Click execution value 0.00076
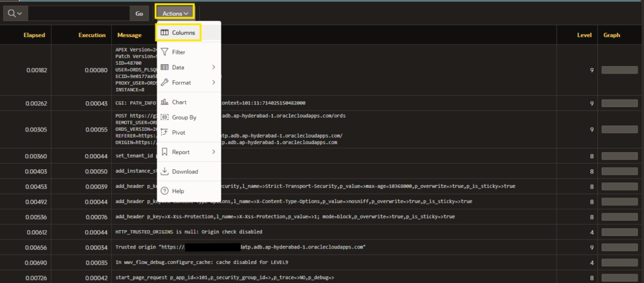 [96, 217]
